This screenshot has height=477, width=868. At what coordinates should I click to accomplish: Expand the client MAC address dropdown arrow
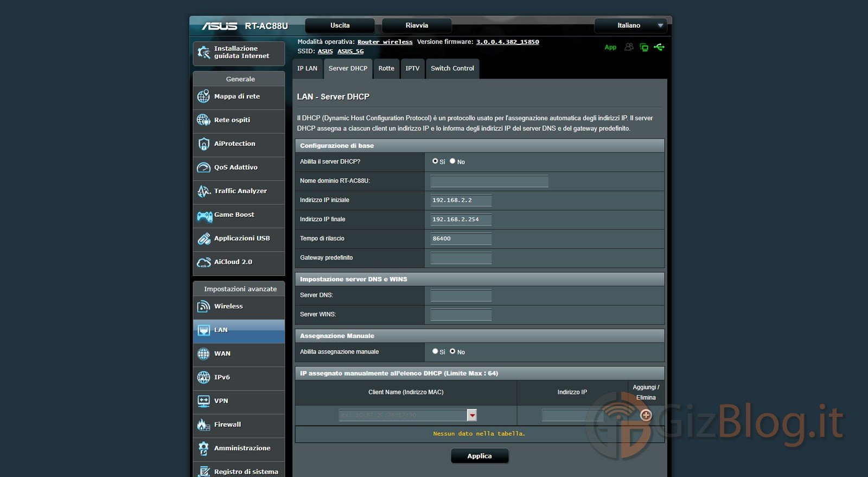(x=472, y=415)
